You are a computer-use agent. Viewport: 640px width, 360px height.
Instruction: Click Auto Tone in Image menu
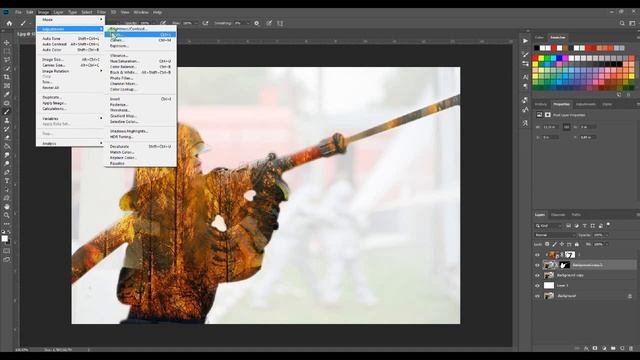click(x=70, y=38)
